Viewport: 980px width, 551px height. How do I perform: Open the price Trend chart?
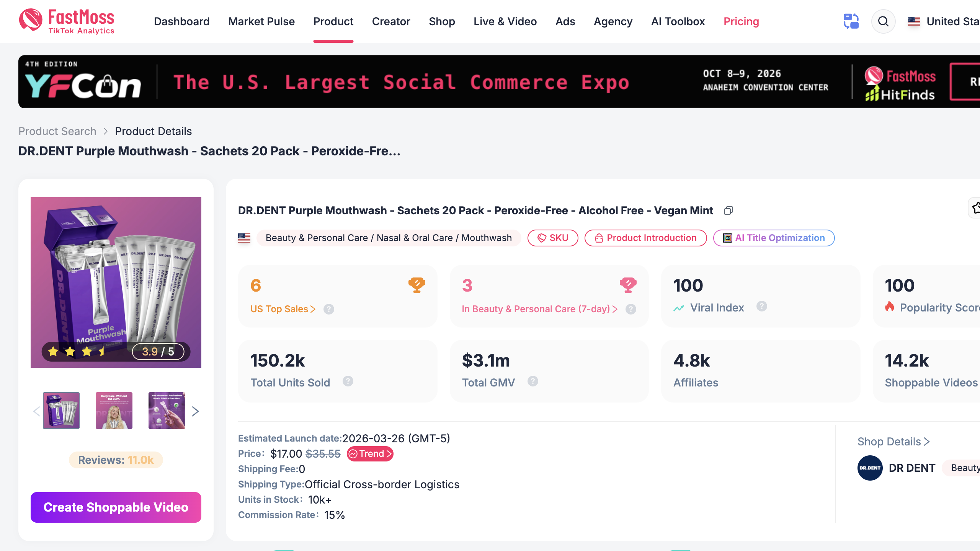(x=370, y=454)
